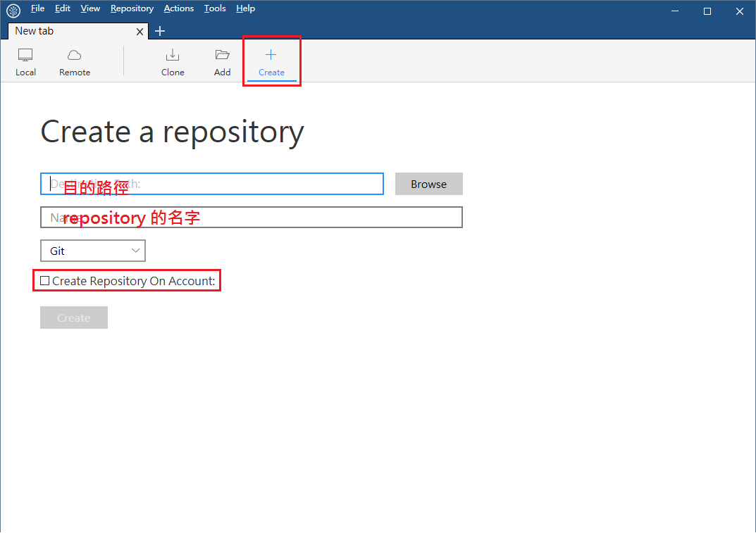This screenshot has height=533, width=756.
Task: Enable Create Repository On Account checkbox
Action: [45, 281]
